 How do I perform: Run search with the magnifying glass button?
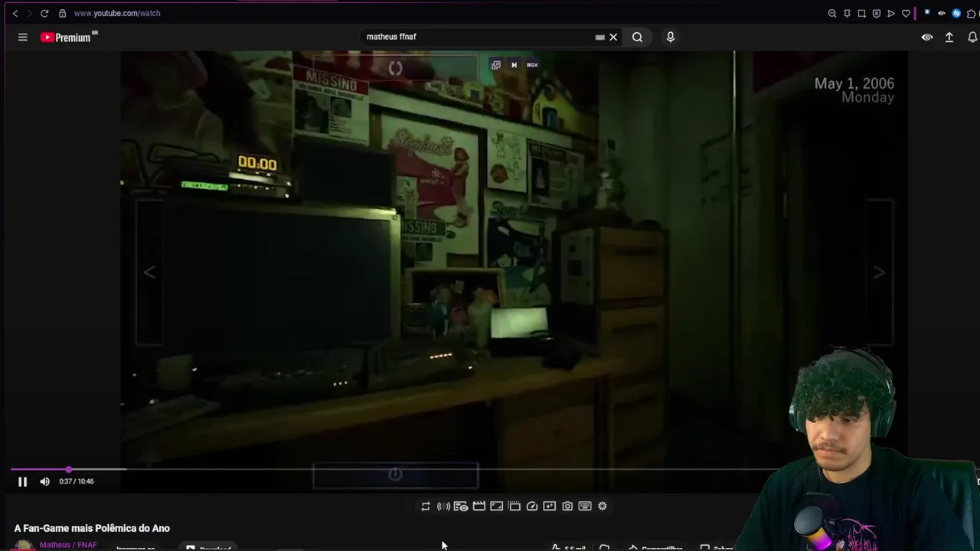637,37
